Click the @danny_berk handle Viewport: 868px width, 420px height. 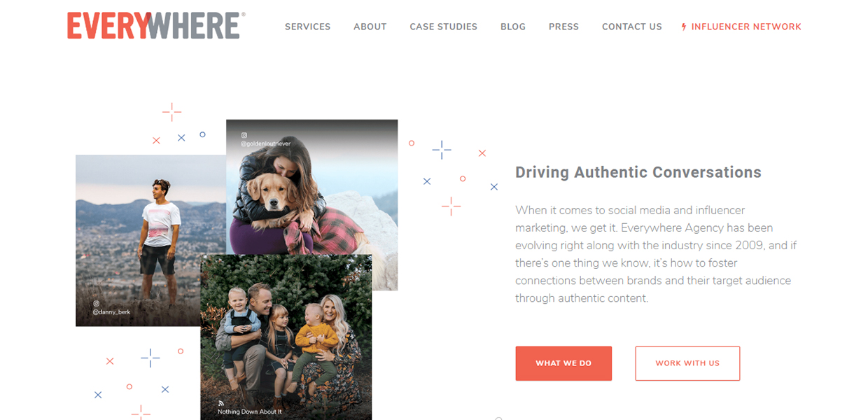pos(111,312)
